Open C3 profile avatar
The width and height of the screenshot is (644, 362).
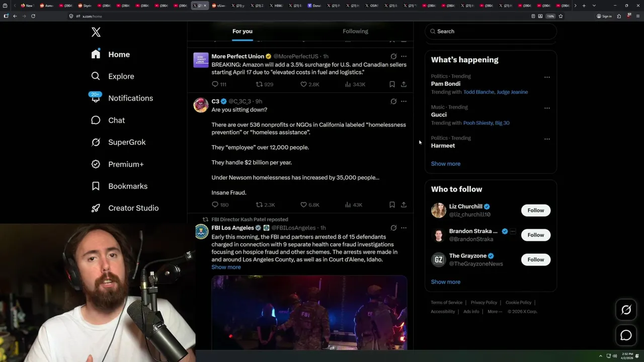[201, 105]
